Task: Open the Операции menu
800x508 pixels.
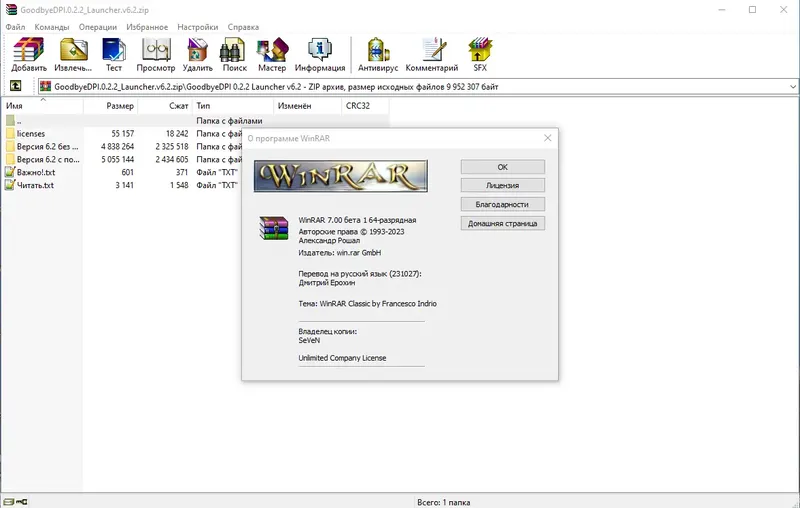Action: point(97,27)
